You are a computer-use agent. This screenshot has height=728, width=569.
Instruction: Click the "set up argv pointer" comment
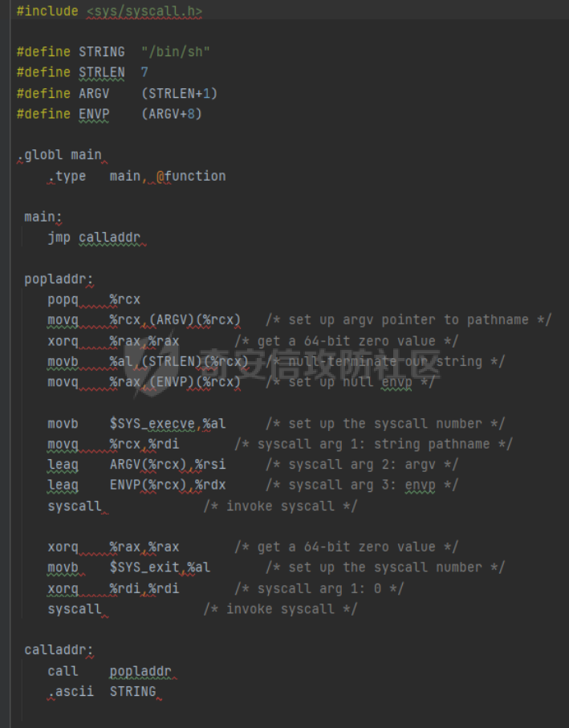pyautogui.click(x=408, y=320)
